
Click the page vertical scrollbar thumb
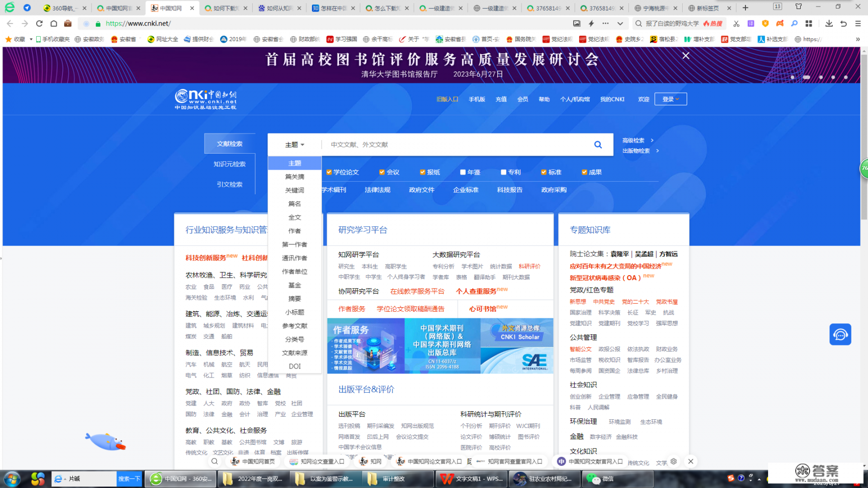coord(864,136)
